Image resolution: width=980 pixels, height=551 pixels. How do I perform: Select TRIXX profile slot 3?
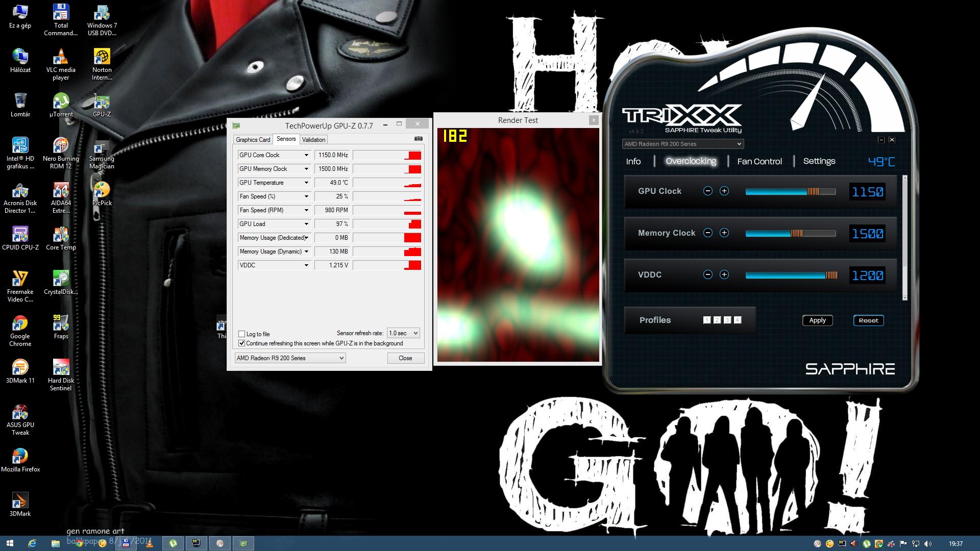point(727,320)
